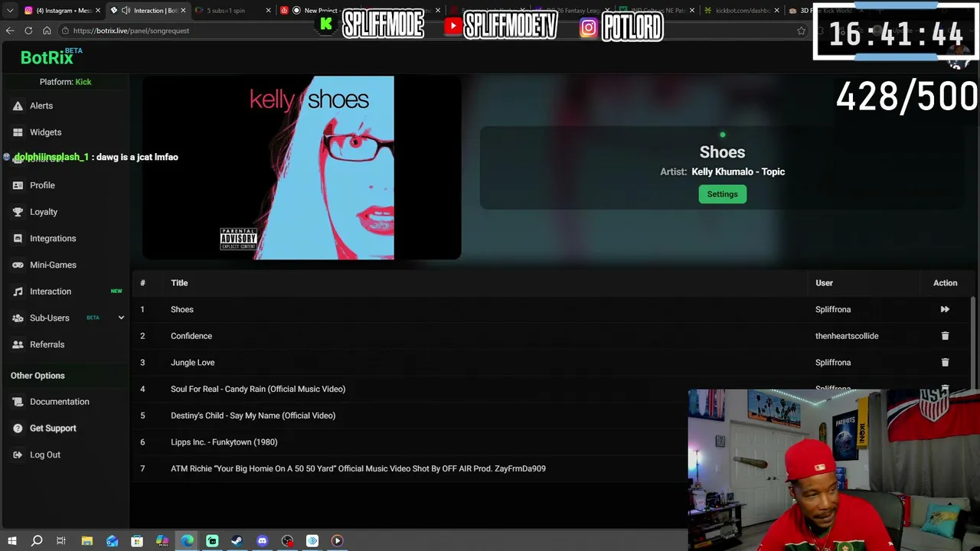Click the browser back arrow
Image resolution: width=980 pixels, height=551 pixels.
pos(10,31)
